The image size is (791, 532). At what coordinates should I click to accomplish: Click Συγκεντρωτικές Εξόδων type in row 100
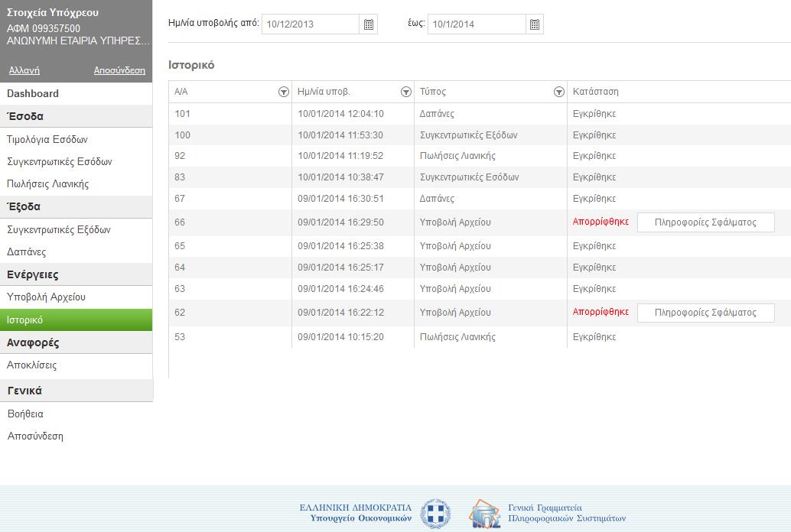tap(469, 135)
